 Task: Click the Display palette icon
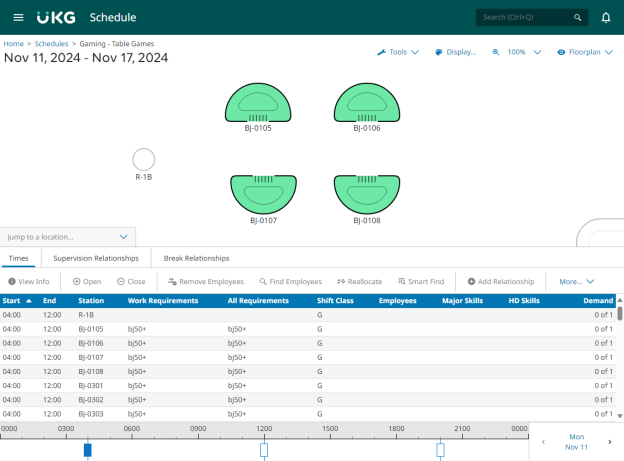coord(439,52)
